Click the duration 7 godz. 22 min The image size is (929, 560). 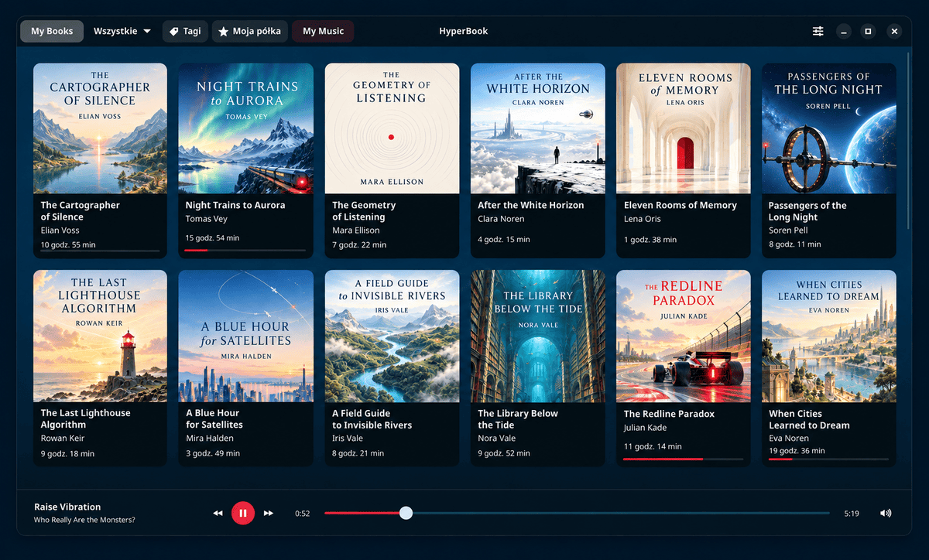(x=359, y=245)
